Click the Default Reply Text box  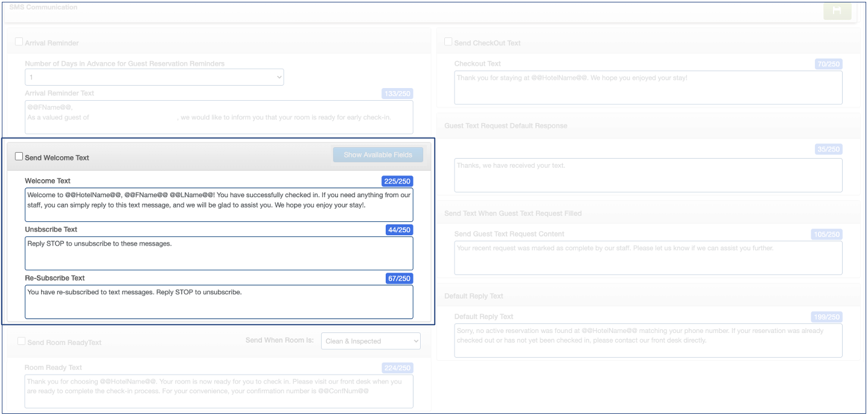[648, 341]
